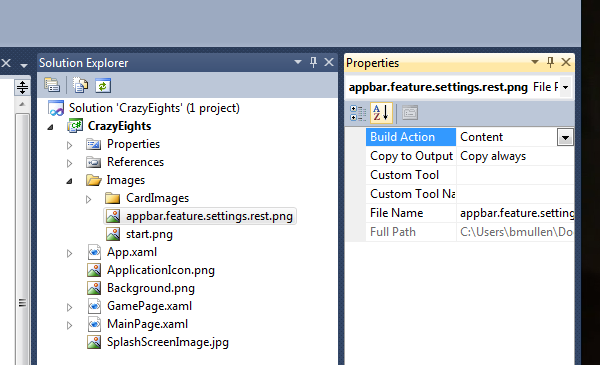Click the Property Pages icon
Viewport: 600px width, 365px height.
(409, 113)
